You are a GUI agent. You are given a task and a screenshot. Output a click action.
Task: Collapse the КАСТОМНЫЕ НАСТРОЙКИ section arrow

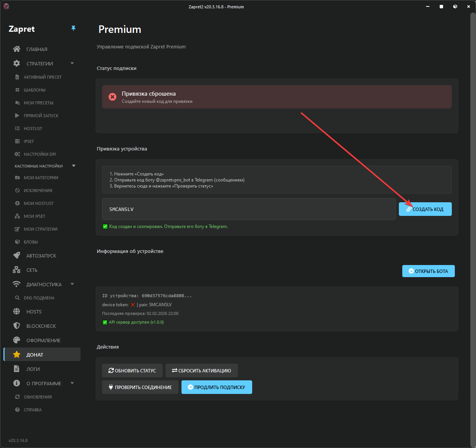[x=74, y=166]
